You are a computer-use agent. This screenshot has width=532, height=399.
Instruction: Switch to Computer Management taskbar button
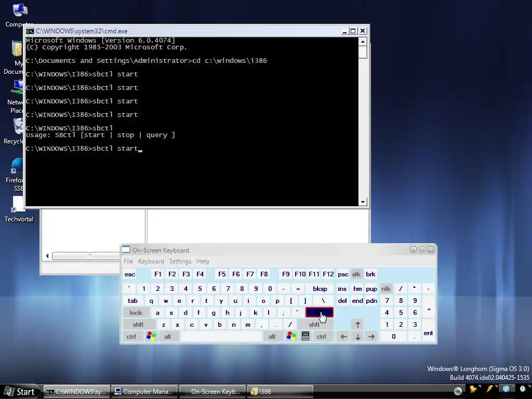pyautogui.click(x=144, y=392)
